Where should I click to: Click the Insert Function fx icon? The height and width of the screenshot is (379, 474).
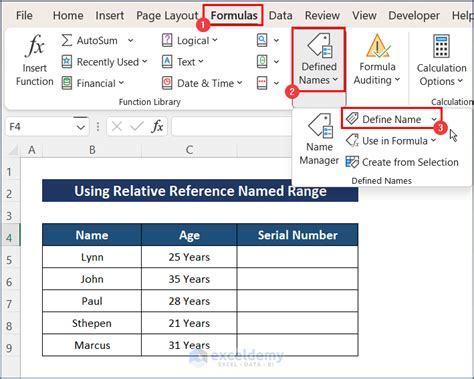pos(35,46)
